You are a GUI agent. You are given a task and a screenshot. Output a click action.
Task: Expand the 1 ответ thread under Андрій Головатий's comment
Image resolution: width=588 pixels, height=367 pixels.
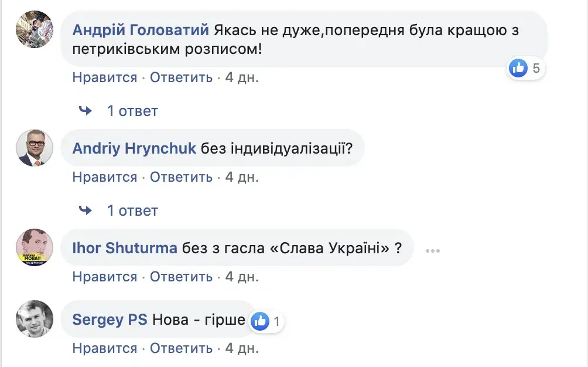pyautogui.click(x=132, y=111)
